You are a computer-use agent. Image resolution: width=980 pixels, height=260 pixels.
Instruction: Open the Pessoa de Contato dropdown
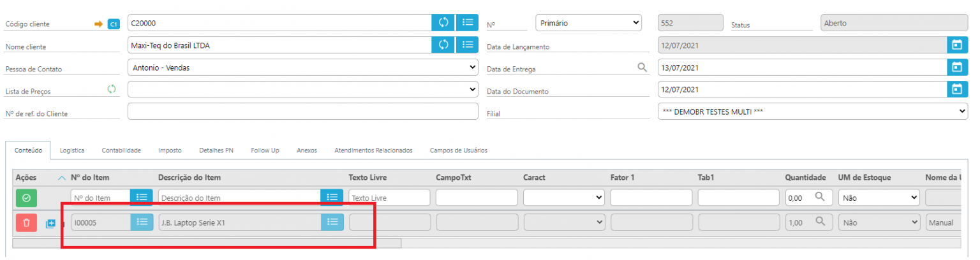(x=302, y=67)
